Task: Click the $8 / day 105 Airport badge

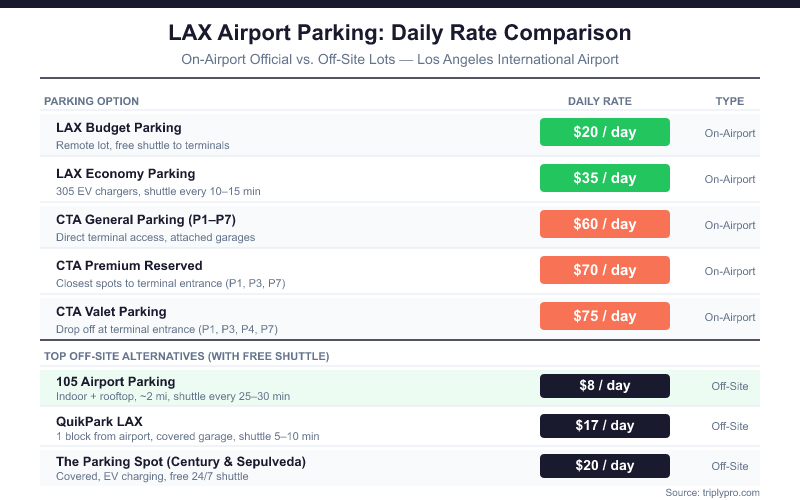Action: pyautogui.click(x=604, y=385)
